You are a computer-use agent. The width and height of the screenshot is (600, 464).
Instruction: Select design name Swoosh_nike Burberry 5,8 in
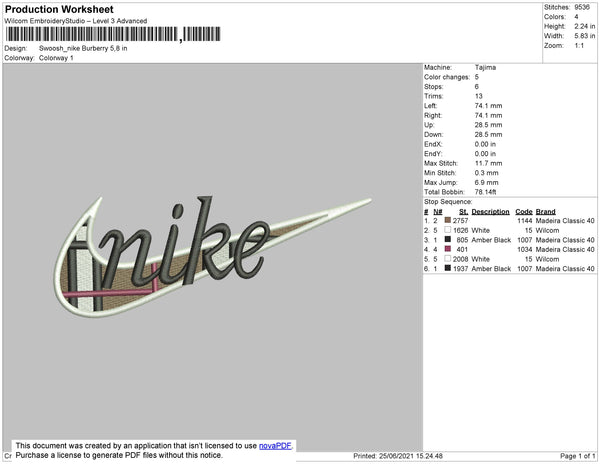point(83,49)
